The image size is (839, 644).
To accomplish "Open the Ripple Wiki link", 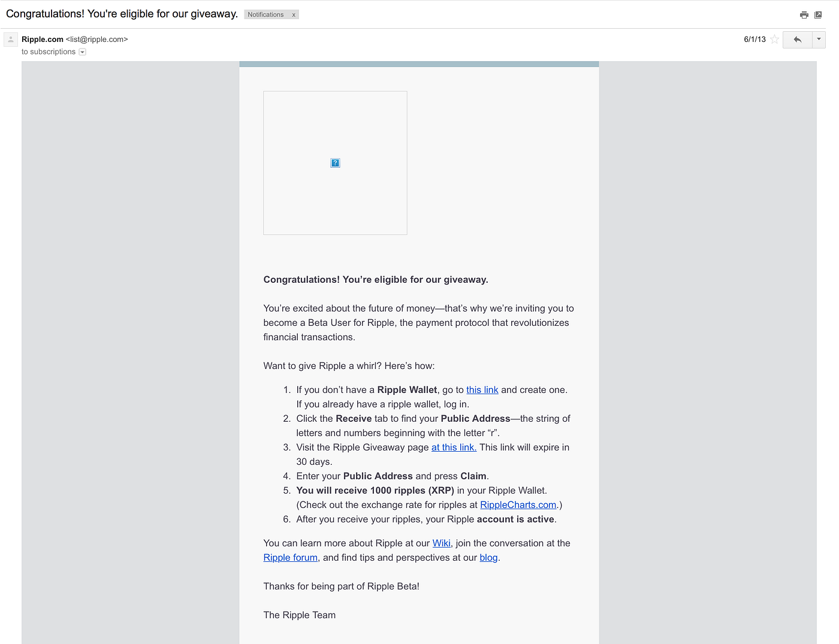I will [x=442, y=543].
